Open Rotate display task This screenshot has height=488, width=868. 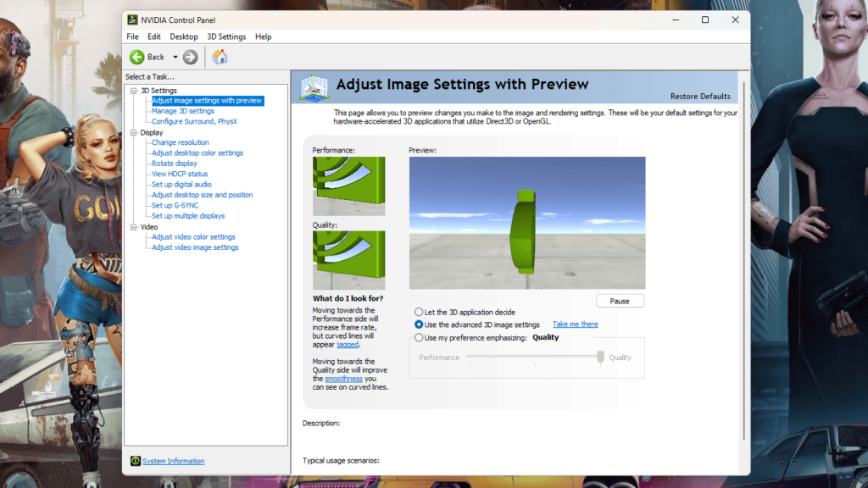(x=174, y=164)
